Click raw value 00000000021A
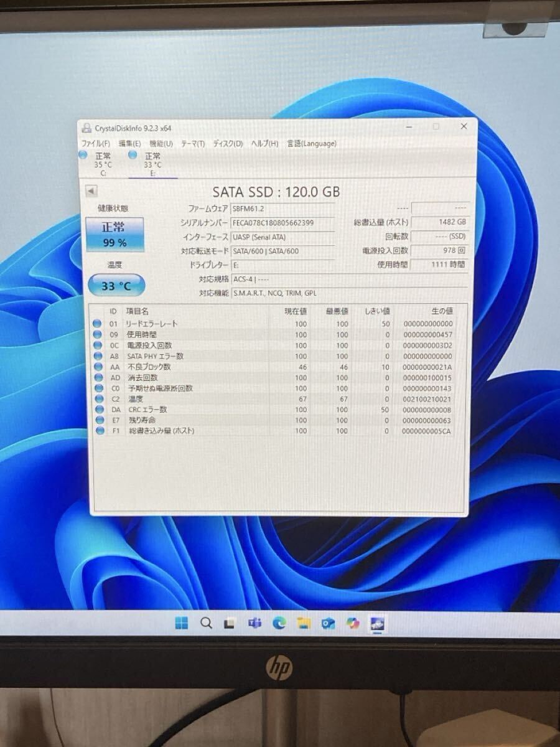Image resolution: width=560 pixels, height=747 pixels. pos(427,367)
